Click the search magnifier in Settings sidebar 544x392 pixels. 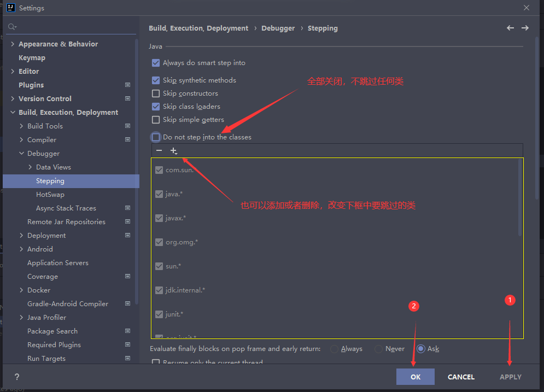[x=11, y=26]
